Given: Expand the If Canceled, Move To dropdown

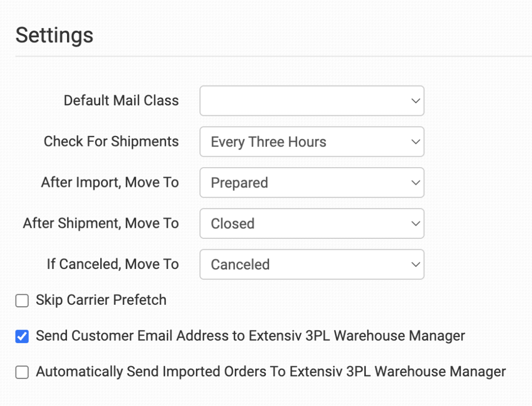Looking at the screenshot, I should tap(312, 265).
